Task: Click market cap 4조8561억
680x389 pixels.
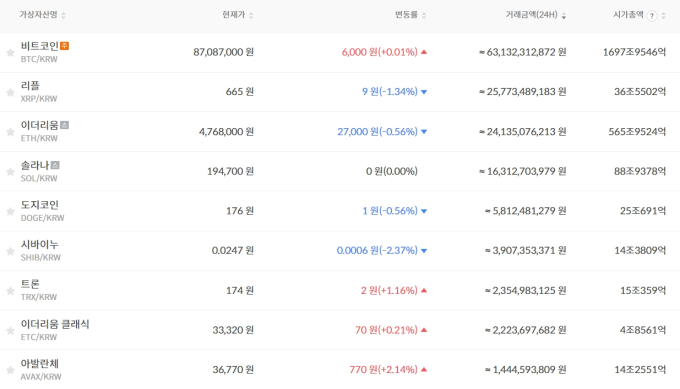Action: point(643,330)
